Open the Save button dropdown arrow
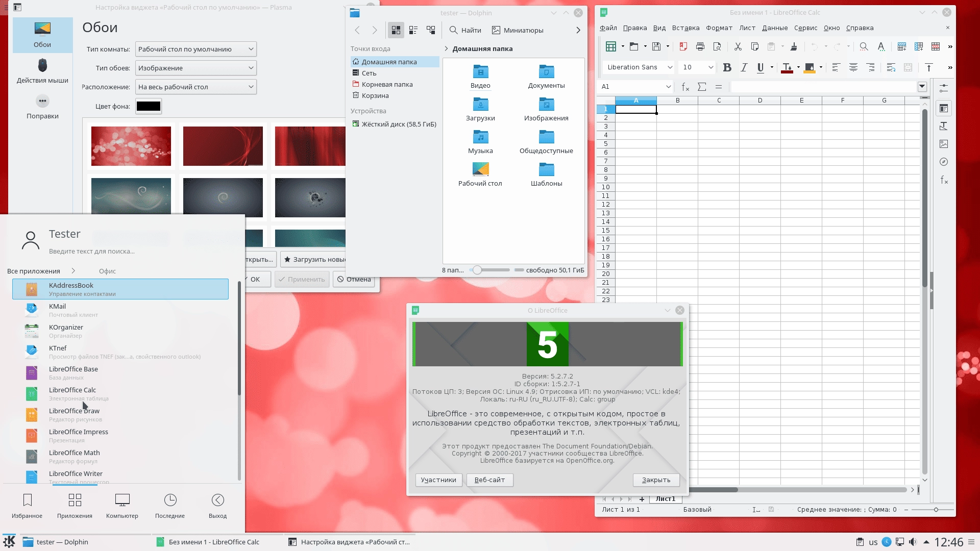The height and width of the screenshot is (551, 980). 668,46
